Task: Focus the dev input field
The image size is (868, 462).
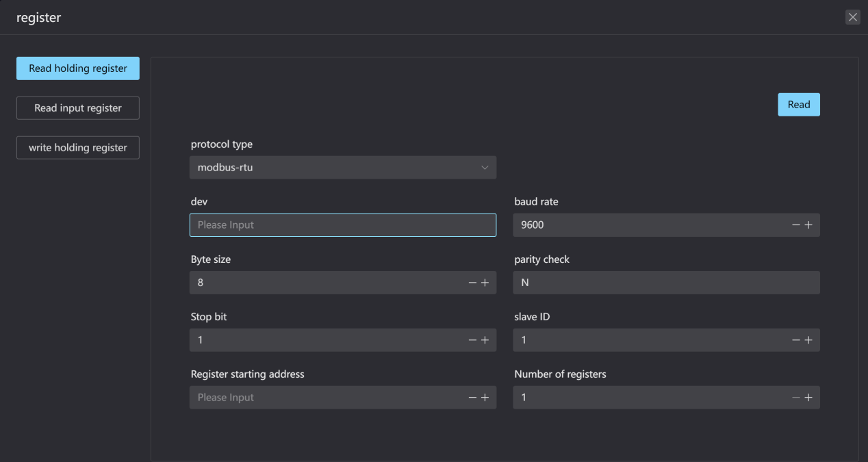Action: click(343, 225)
